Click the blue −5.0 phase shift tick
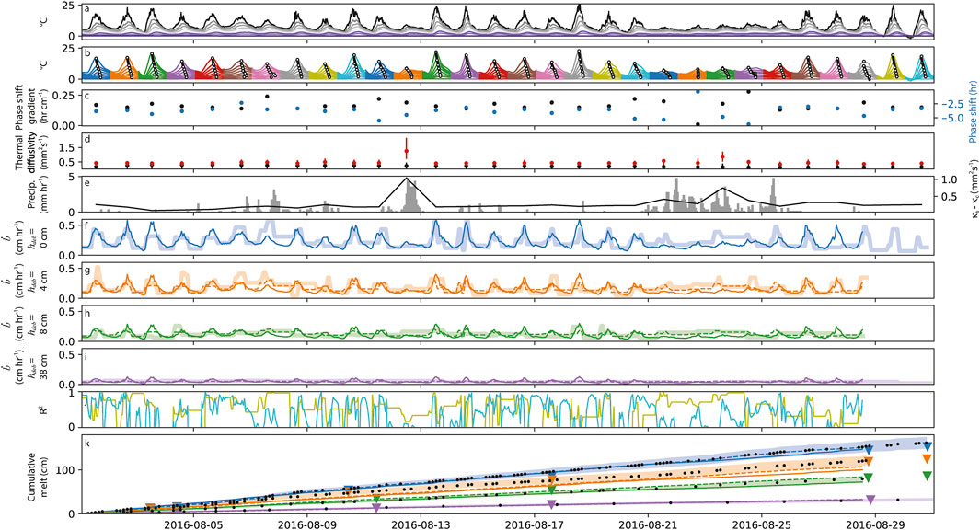This screenshot has height=530, width=980. click(x=951, y=118)
